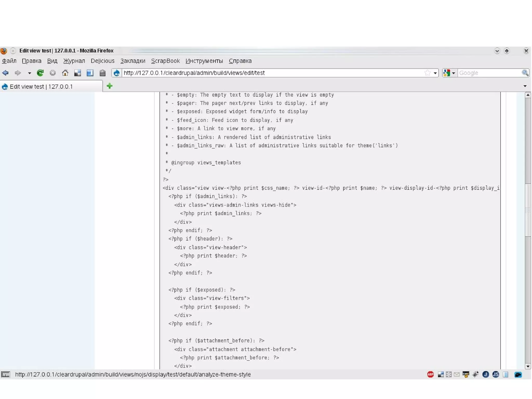Open back/forward history dropdown arrow
Screen dimensions: 532x399
click(29, 73)
